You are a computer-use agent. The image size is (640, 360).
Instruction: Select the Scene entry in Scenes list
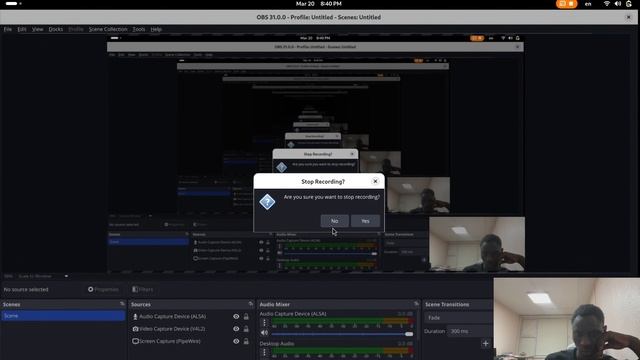coord(63,316)
